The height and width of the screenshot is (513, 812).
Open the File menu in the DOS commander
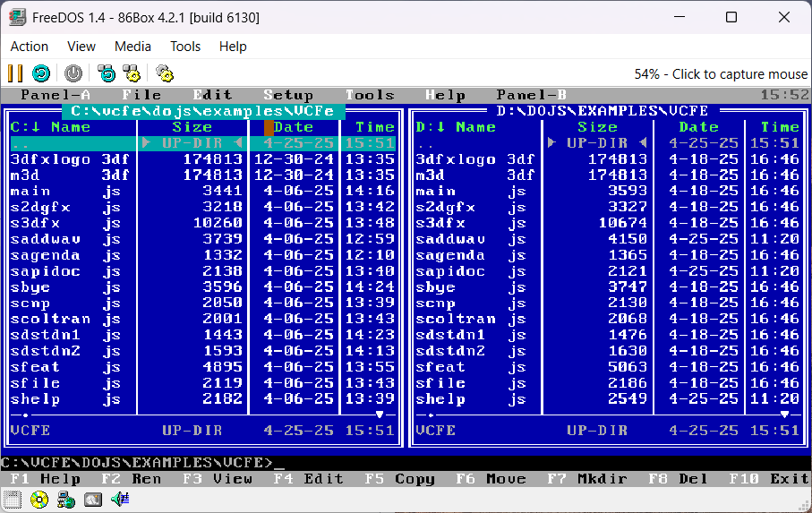[x=141, y=95]
